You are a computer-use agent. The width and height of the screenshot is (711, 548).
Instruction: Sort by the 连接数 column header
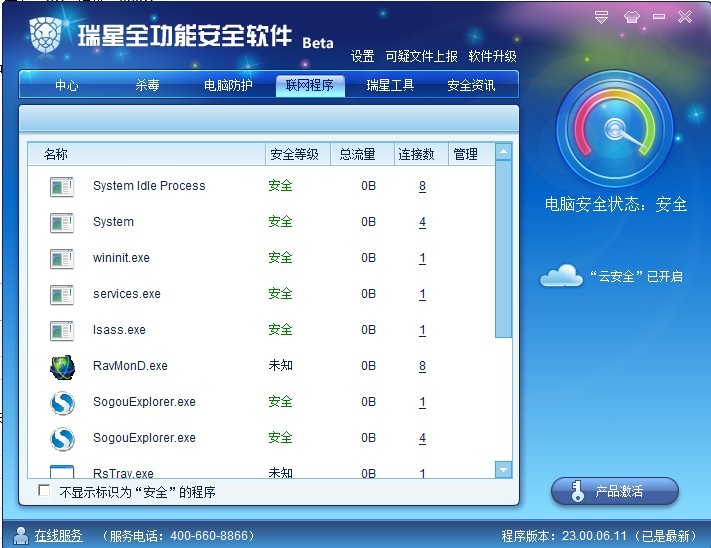421,154
